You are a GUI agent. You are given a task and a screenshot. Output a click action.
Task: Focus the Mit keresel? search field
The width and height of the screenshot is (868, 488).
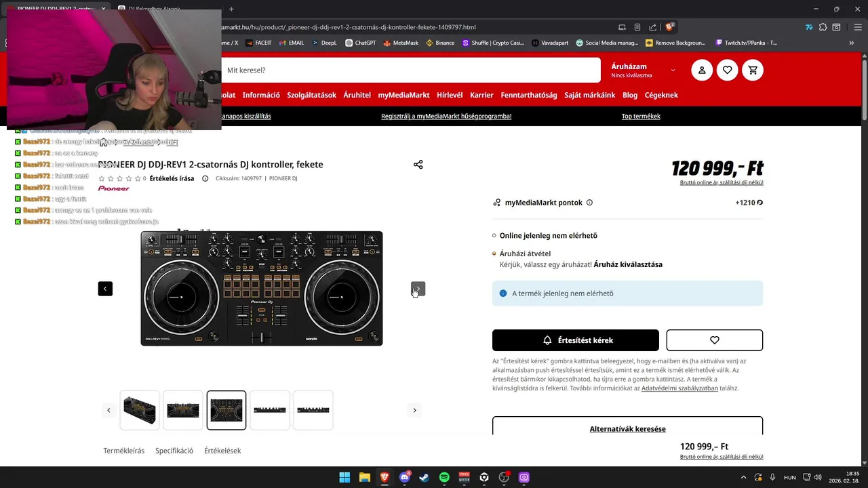pyautogui.click(x=411, y=70)
